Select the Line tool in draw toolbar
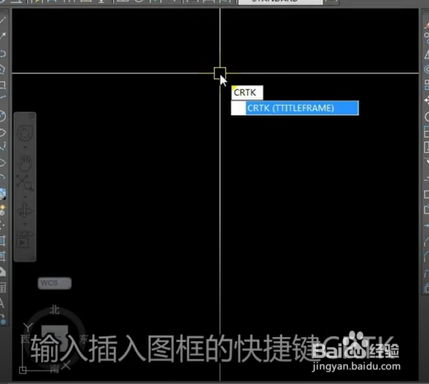Viewport: 429px width, 384px height. 2,21
